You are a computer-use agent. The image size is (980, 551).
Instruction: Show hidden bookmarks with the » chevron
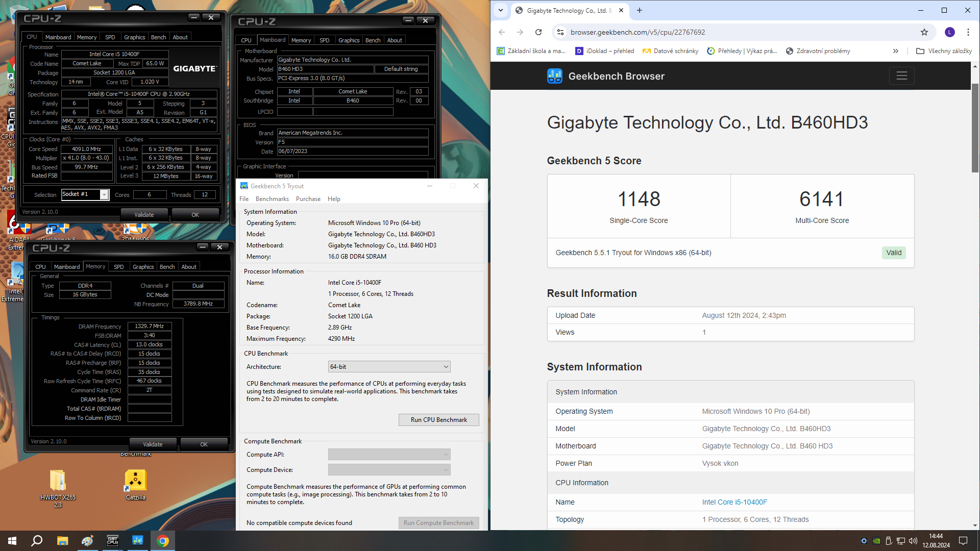click(x=895, y=51)
